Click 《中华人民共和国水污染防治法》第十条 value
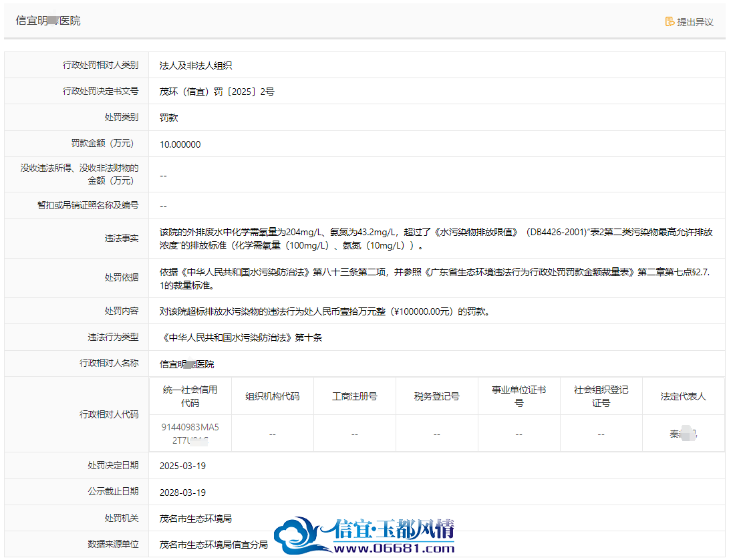 point(241,337)
